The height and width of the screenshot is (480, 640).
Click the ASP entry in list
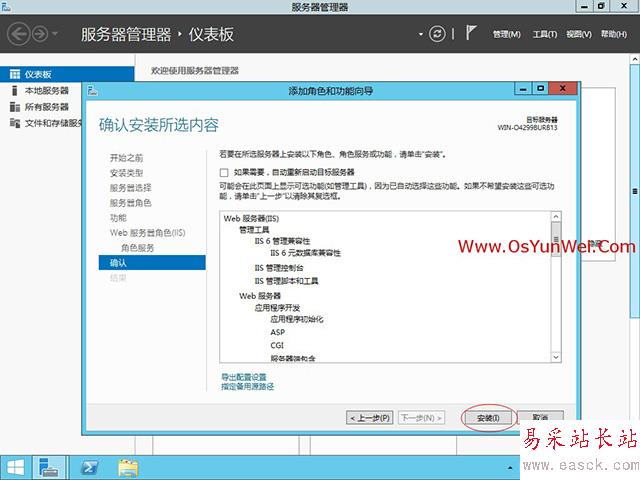(x=278, y=332)
